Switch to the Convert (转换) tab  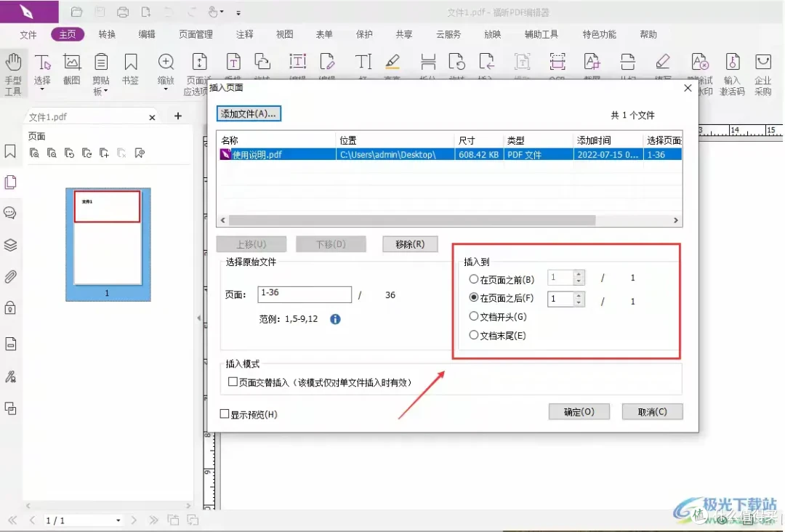pos(107,35)
